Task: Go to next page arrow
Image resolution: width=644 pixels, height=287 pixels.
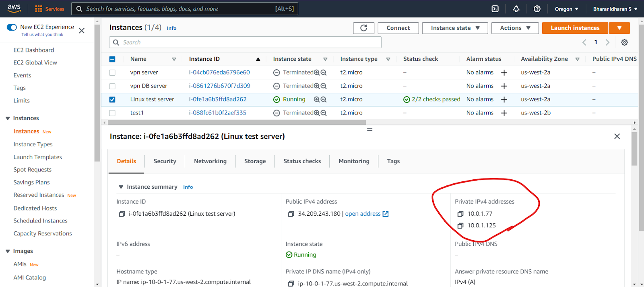Action: coord(608,42)
